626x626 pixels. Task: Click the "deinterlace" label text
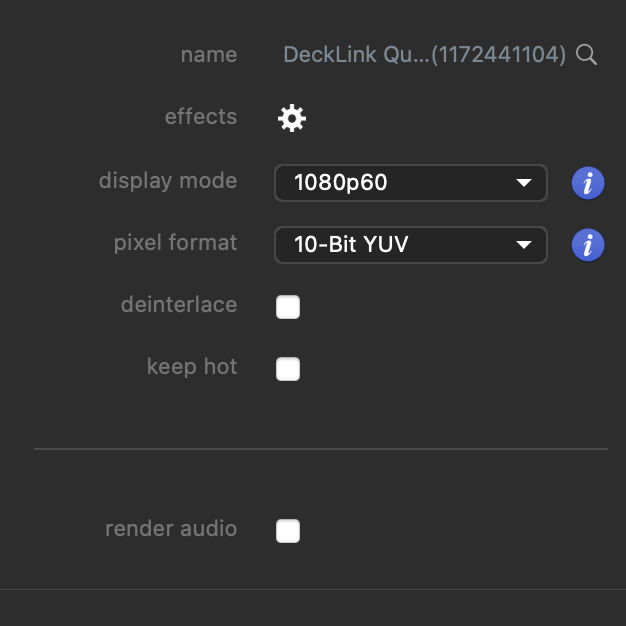click(179, 305)
